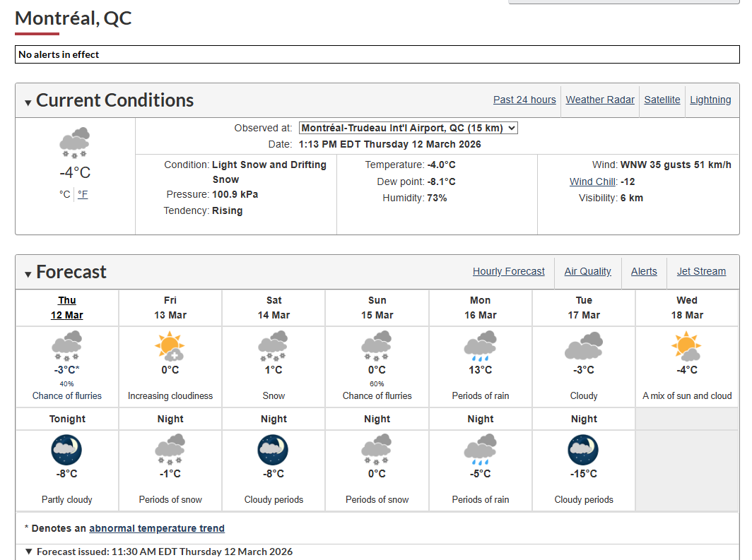Screen dimensions: 752x560
Task: Click Sunday night's periods of snow icon
Action: tap(377, 449)
